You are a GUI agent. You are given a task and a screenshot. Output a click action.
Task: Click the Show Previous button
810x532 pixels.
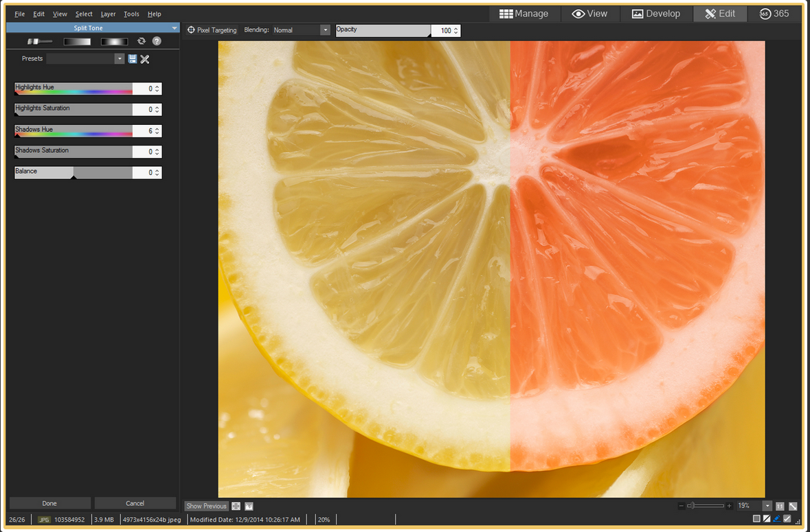tap(206, 506)
